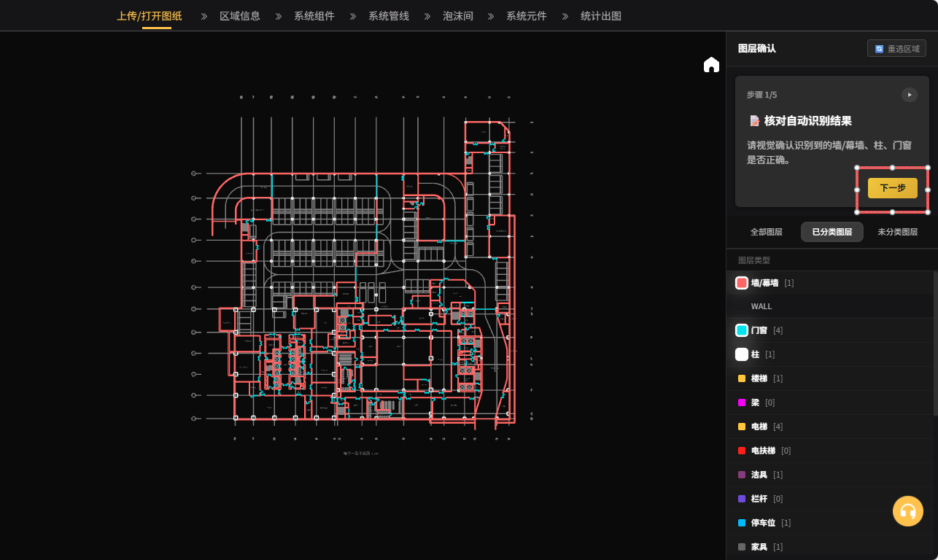Go to the 区域信息 step tab

point(239,16)
